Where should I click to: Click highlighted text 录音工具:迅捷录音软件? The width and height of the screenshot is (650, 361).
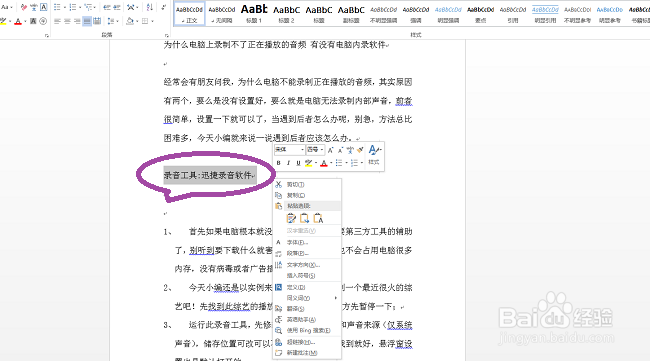tap(208, 175)
